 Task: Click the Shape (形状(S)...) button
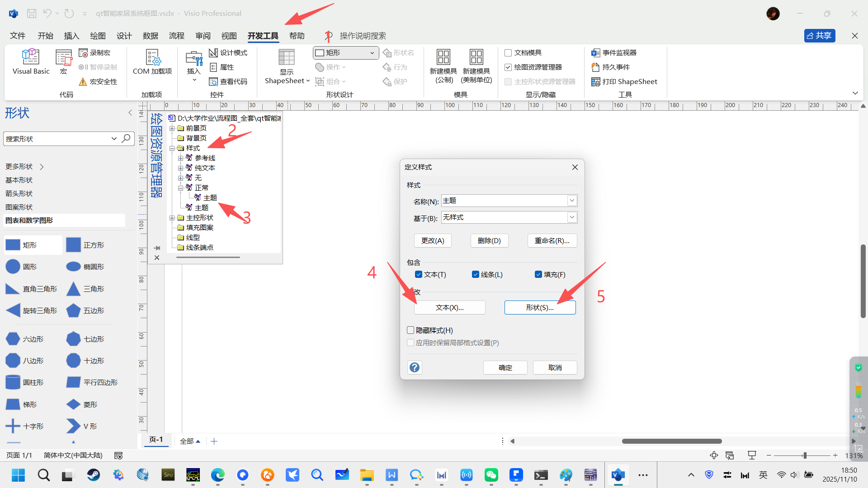click(x=540, y=307)
